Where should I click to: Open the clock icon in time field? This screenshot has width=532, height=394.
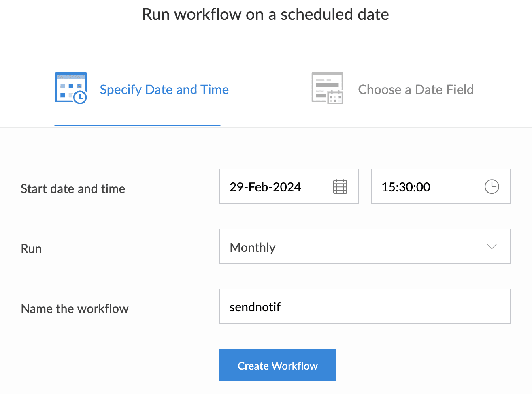click(x=492, y=187)
